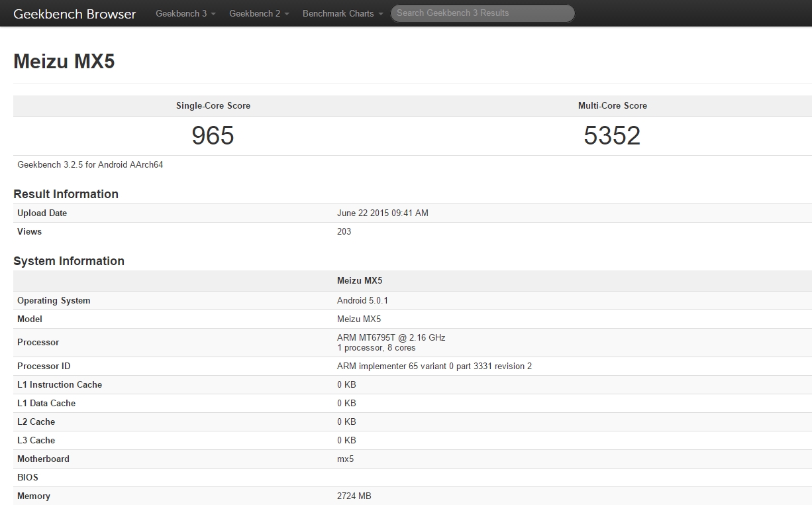Select the upload date June 22 2015 09:41 AM

383,213
